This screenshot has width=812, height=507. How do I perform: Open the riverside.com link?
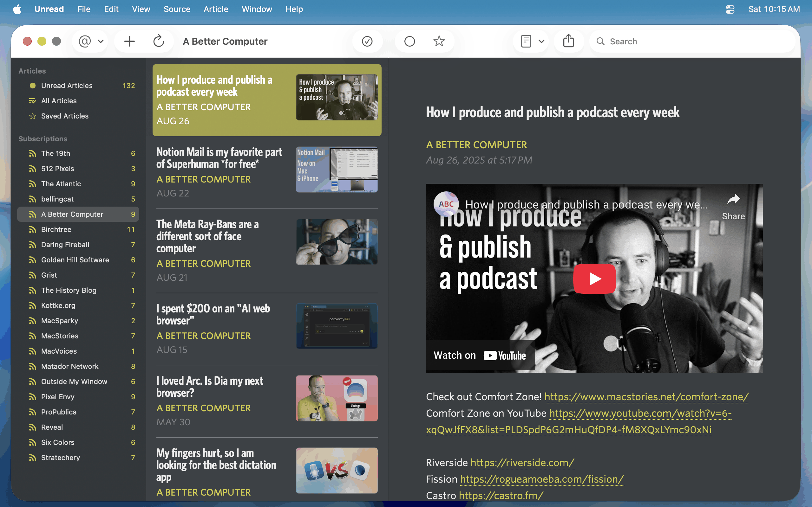point(522,463)
